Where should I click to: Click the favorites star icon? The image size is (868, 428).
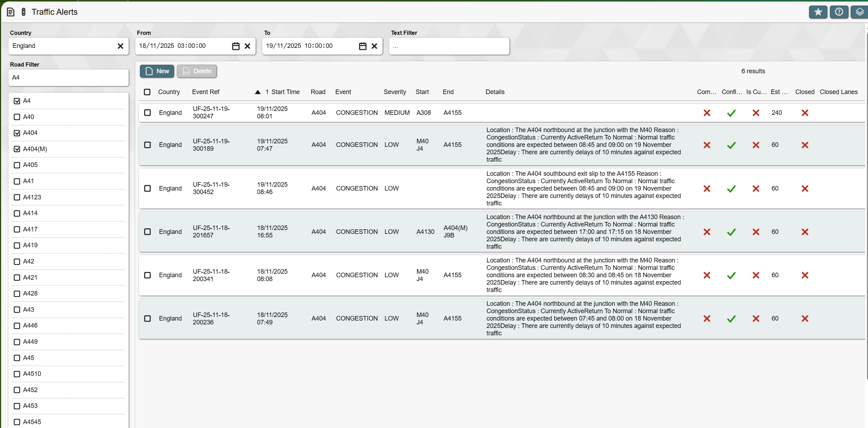point(818,12)
